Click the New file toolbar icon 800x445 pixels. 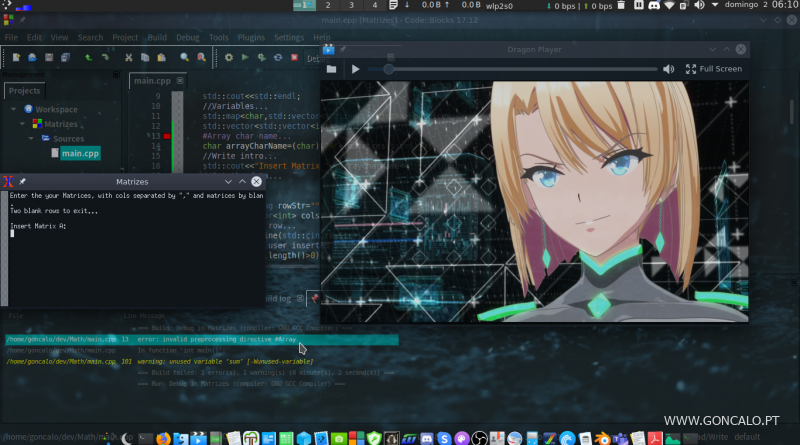pos(16,58)
